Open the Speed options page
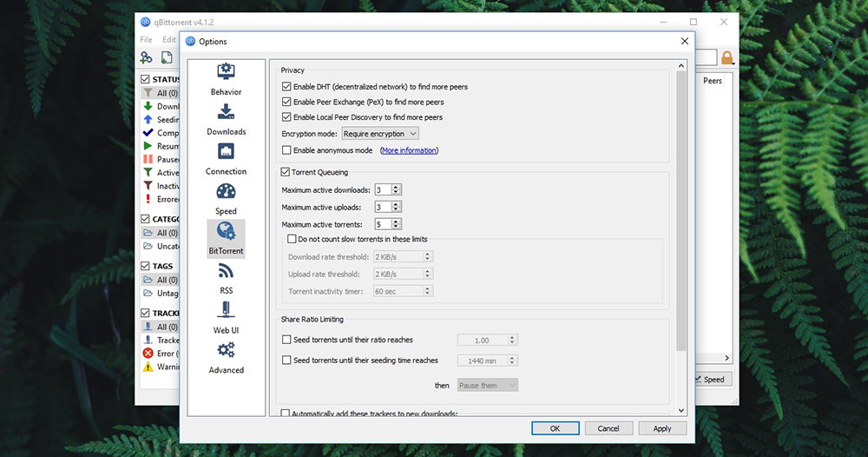This screenshot has height=457, width=868. click(x=226, y=199)
